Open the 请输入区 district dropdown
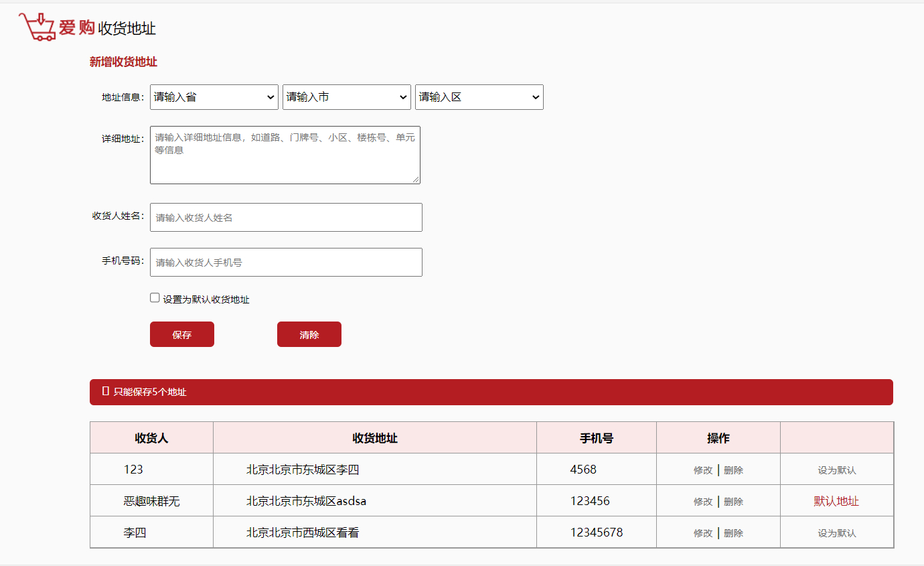The height and width of the screenshot is (566, 924). pyautogui.click(x=479, y=96)
